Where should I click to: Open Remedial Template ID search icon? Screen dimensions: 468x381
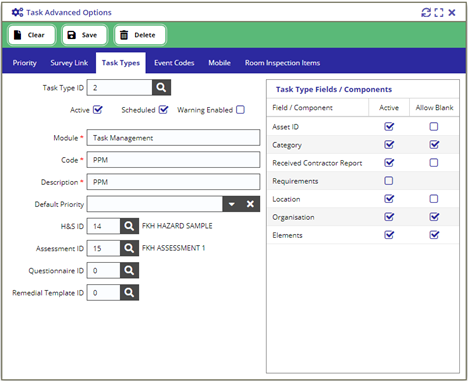click(x=129, y=292)
